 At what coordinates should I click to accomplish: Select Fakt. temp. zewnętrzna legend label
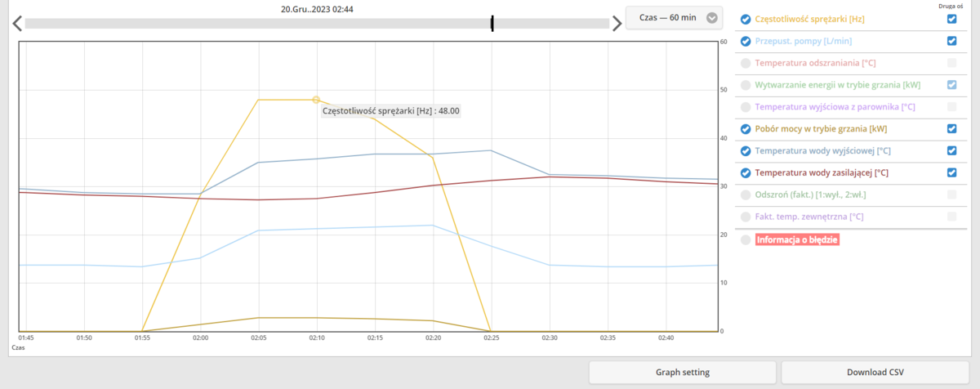(809, 217)
